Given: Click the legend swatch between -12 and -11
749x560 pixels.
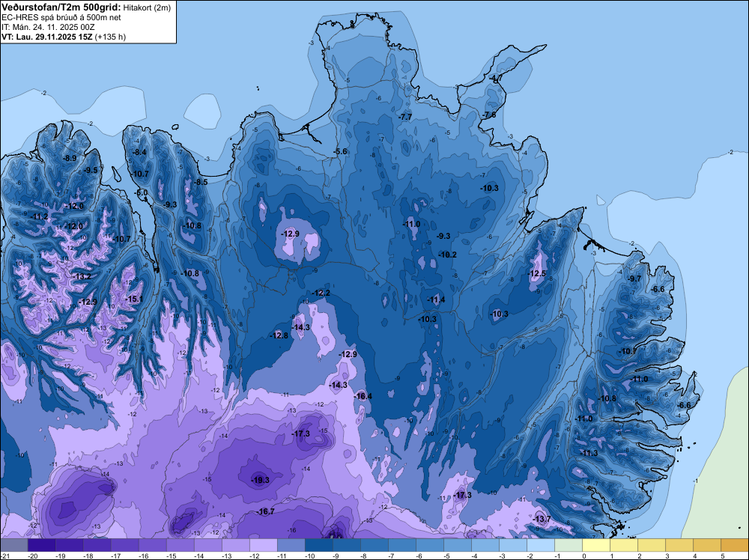Looking at the screenshot, I should [x=263, y=545].
